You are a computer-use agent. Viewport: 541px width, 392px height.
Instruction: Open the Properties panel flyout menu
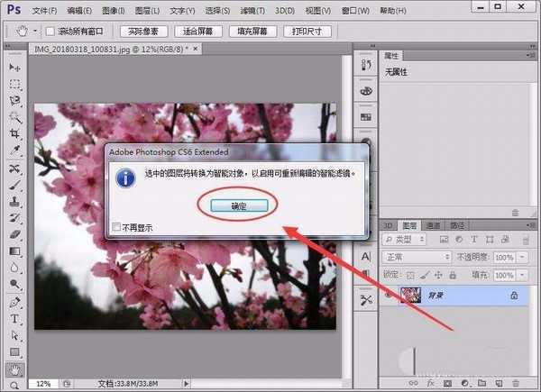(531, 55)
